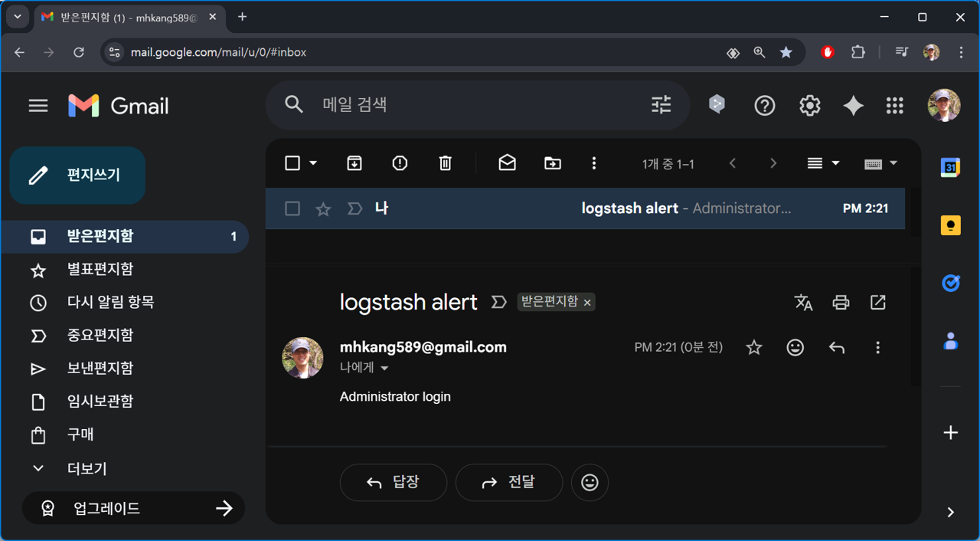Open Google Keep side panel
Screen dimensions: 980x541
[950, 225]
